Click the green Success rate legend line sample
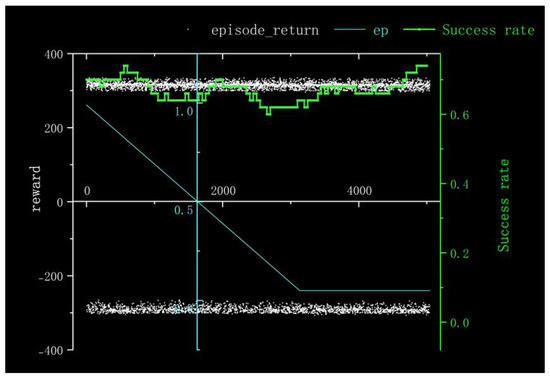 click(x=419, y=29)
